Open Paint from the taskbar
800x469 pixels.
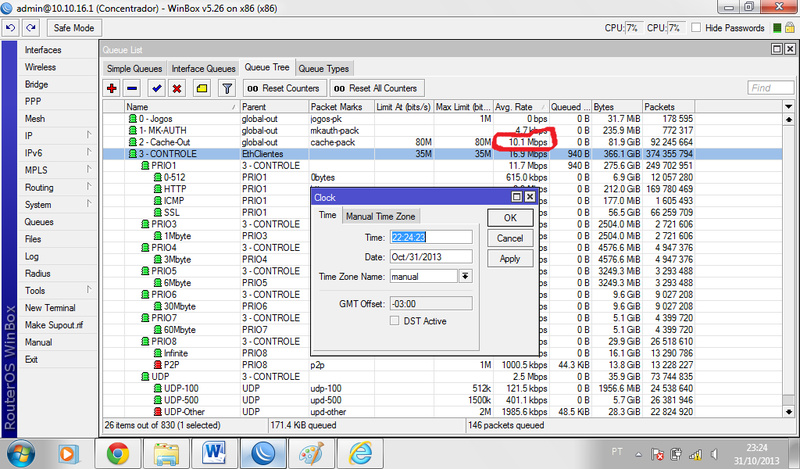[x=311, y=453]
